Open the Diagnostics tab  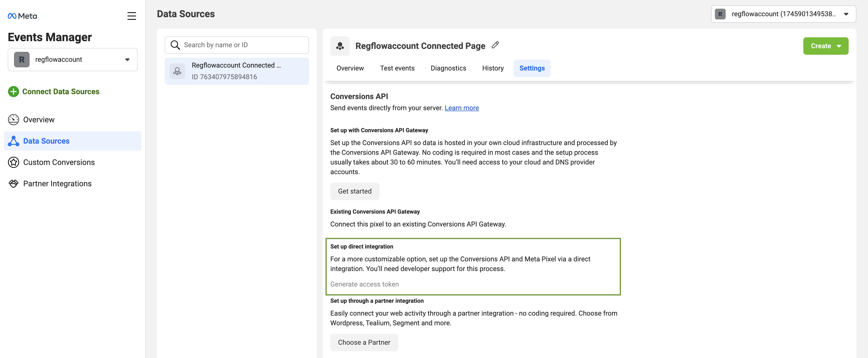pos(448,68)
